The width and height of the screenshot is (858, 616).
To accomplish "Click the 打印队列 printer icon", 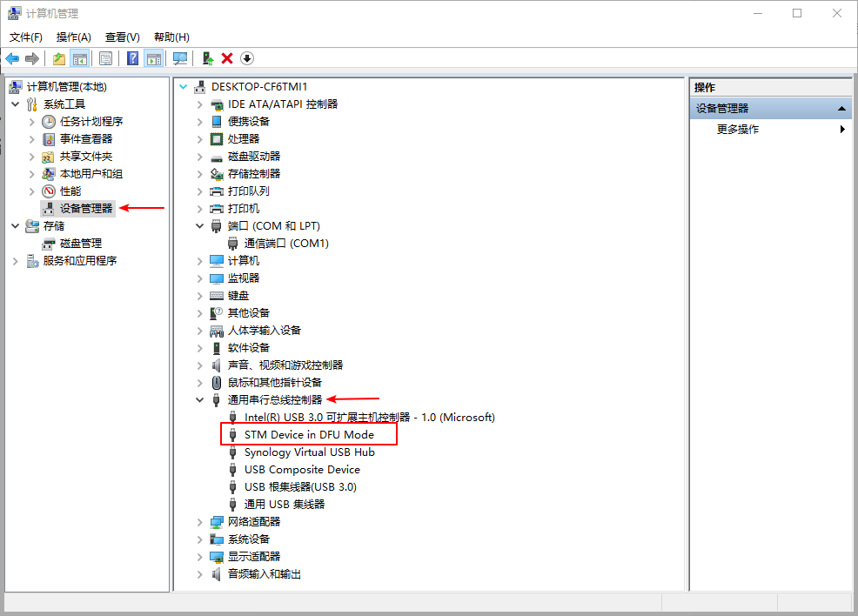I will click(x=217, y=191).
